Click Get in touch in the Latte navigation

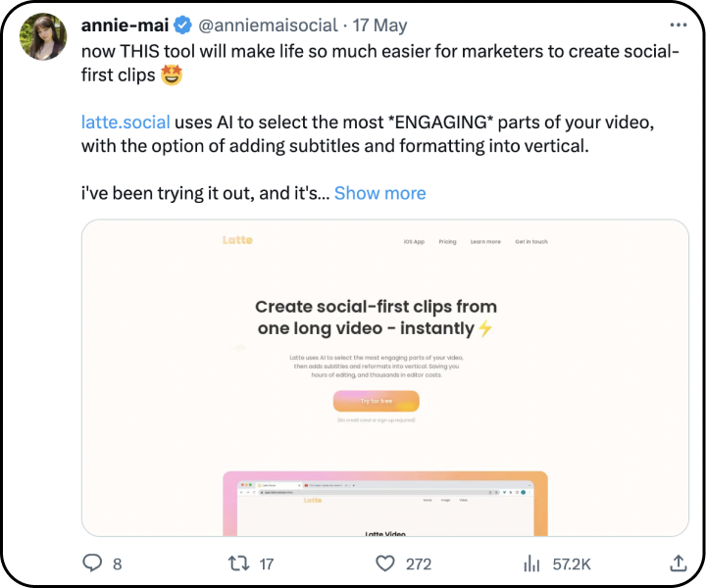[x=531, y=241]
